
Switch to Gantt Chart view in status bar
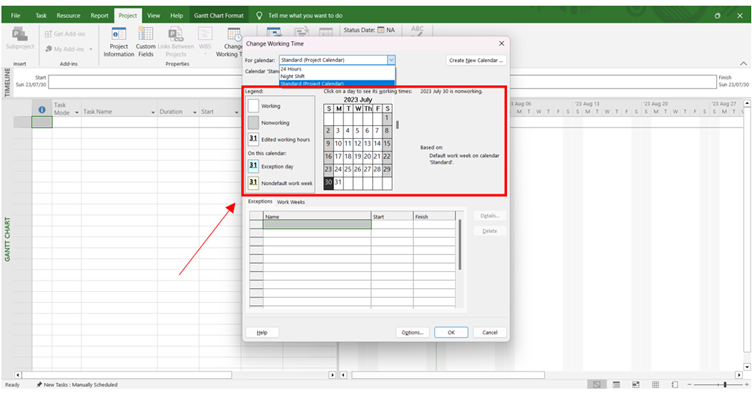[596, 384]
